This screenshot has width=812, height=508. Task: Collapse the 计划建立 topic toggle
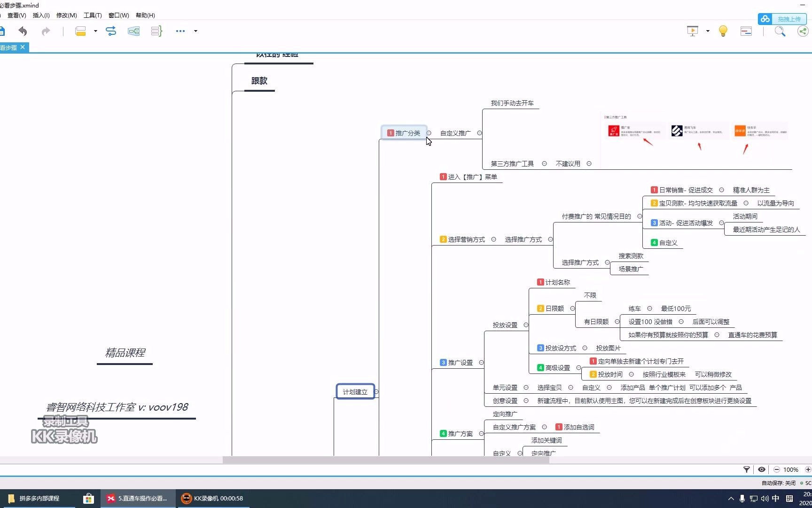coord(376,392)
